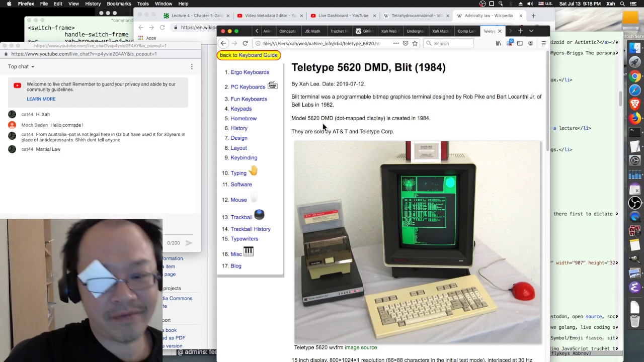Click the Search field in Firefox toolbar
This screenshot has width=644, height=362.
448,43
